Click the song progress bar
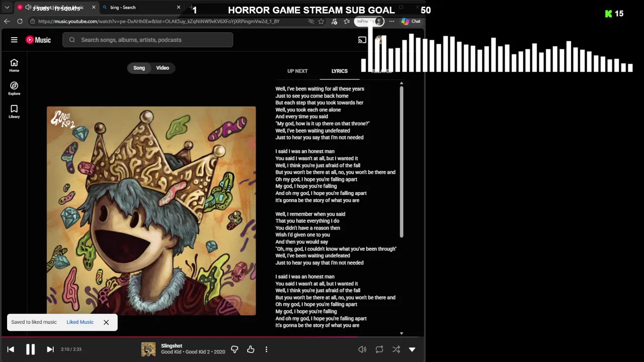Viewport: 644px width, 362px height. [212, 337]
